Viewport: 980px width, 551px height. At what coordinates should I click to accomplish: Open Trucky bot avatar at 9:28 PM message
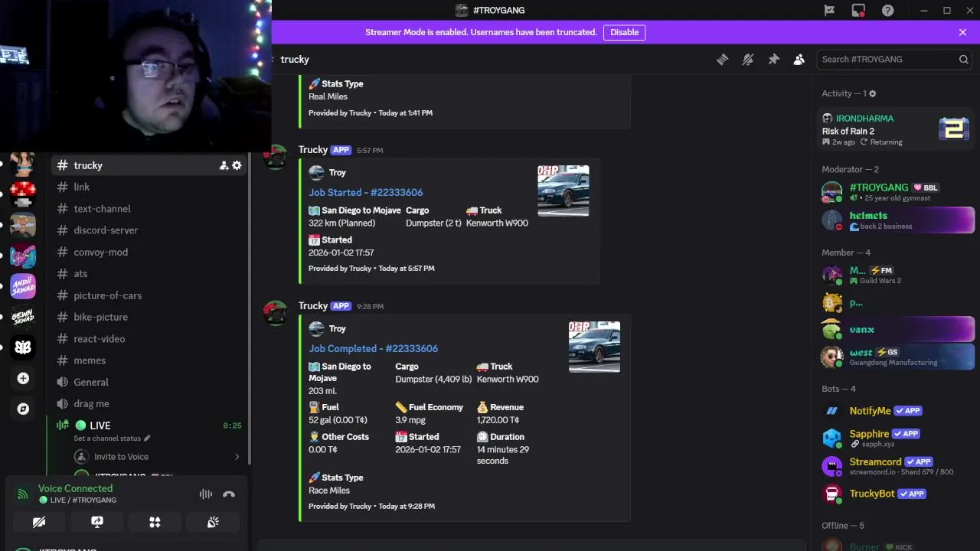pyautogui.click(x=276, y=313)
